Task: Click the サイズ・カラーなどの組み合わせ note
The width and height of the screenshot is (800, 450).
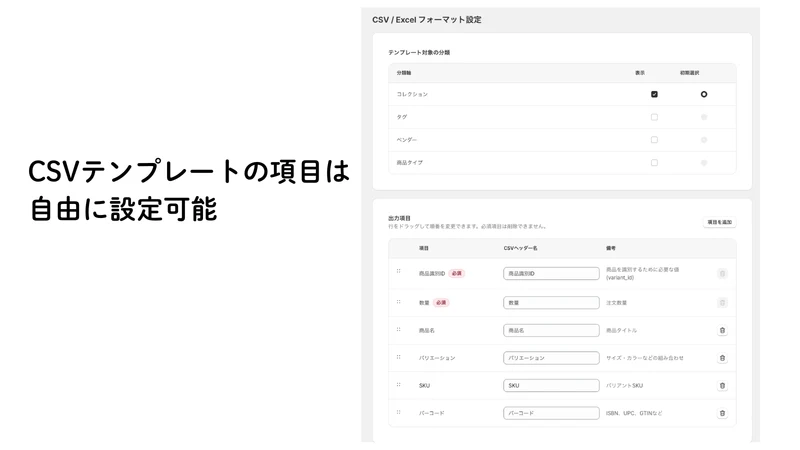Action: 645,358
